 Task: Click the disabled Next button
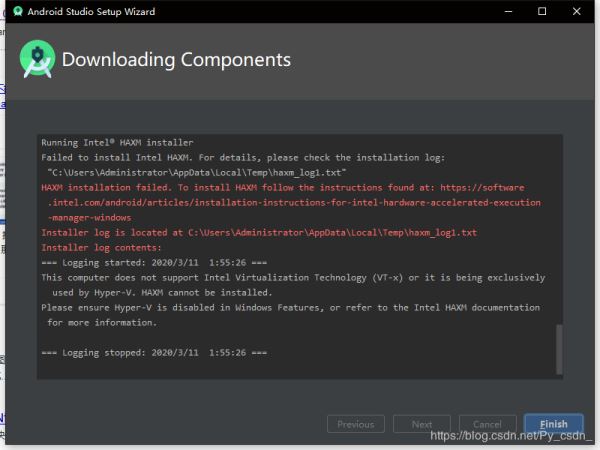422,424
